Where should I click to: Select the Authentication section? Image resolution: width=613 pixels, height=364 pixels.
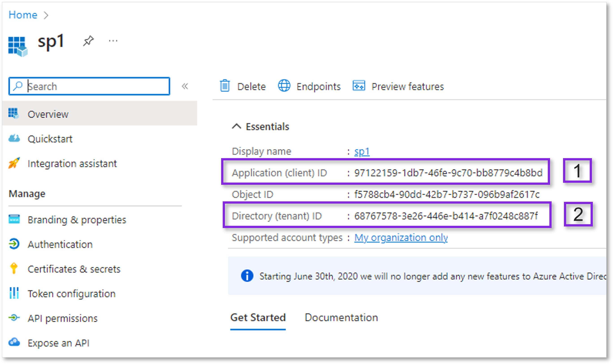click(60, 244)
